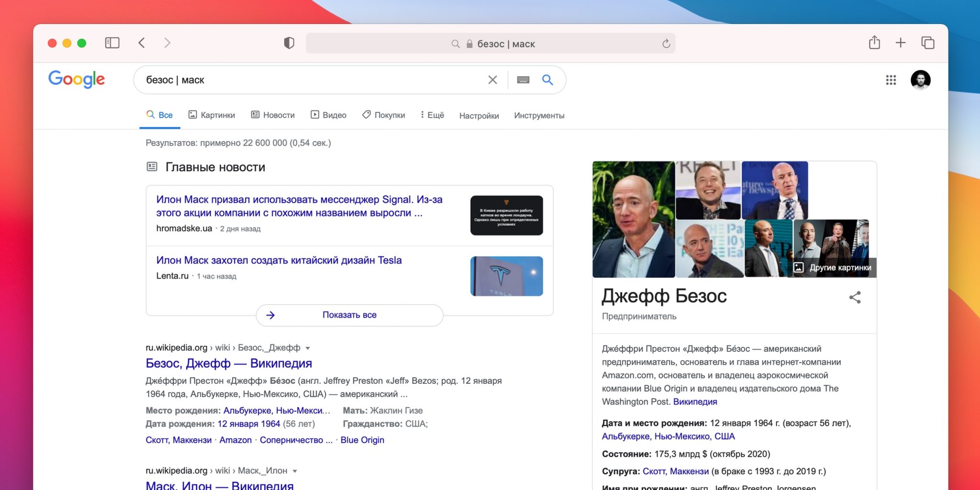Reload the page with the refresh icon
980x490 pixels.
coord(666,44)
